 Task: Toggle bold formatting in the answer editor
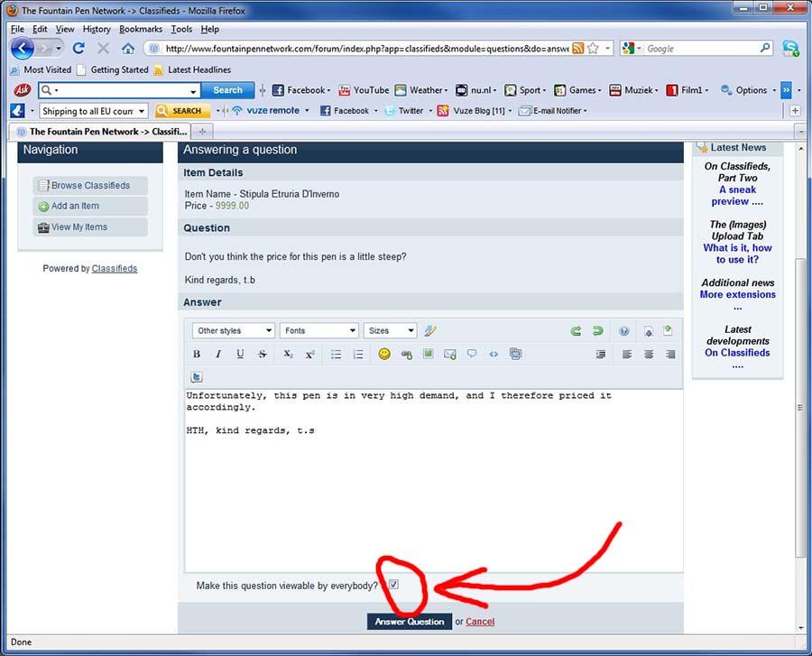pos(197,355)
